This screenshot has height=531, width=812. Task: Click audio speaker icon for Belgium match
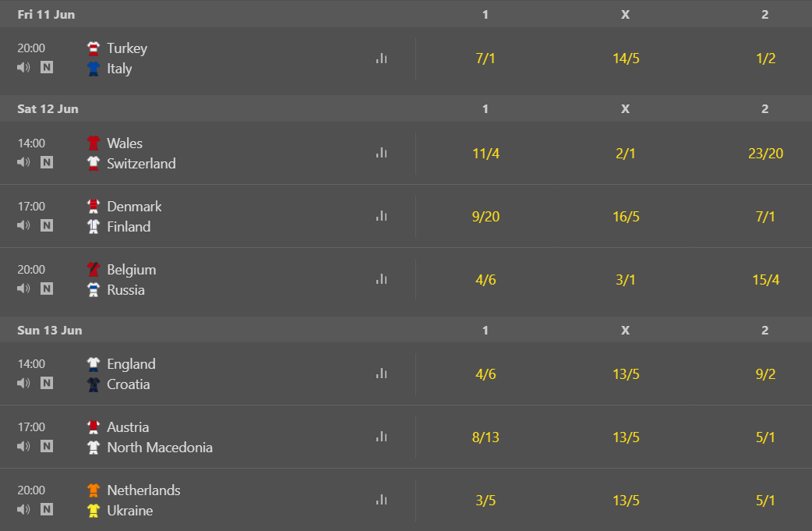pos(23,289)
